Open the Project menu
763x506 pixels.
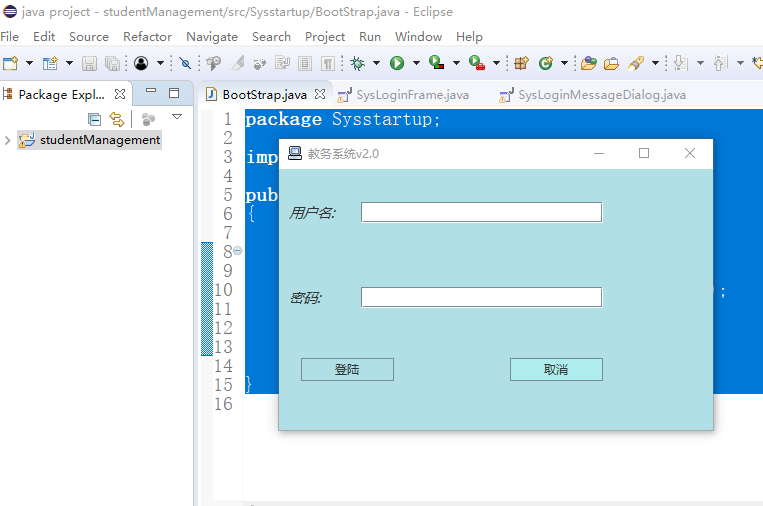click(325, 37)
